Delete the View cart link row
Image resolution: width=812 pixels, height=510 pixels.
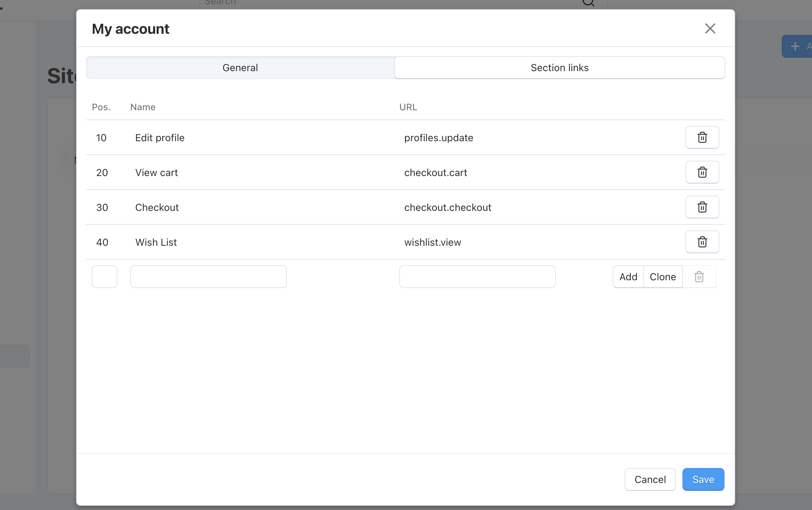(702, 172)
